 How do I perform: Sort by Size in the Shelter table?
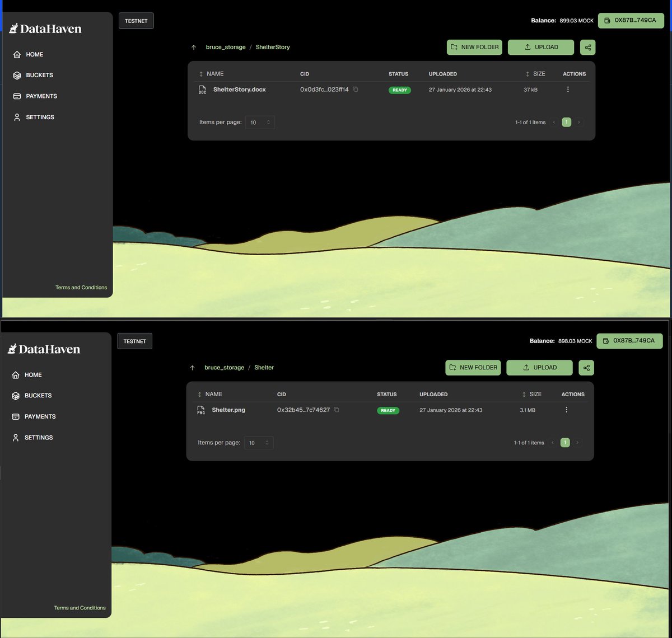click(x=531, y=395)
